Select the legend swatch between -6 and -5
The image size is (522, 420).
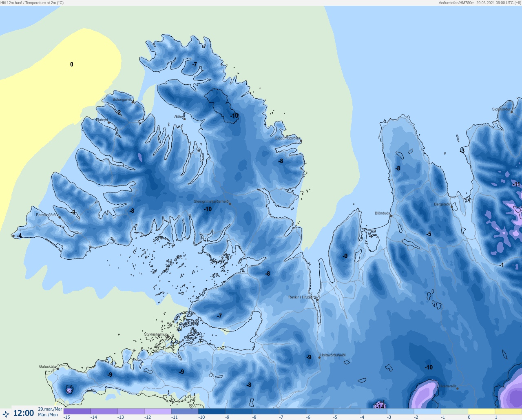click(319, 411)
